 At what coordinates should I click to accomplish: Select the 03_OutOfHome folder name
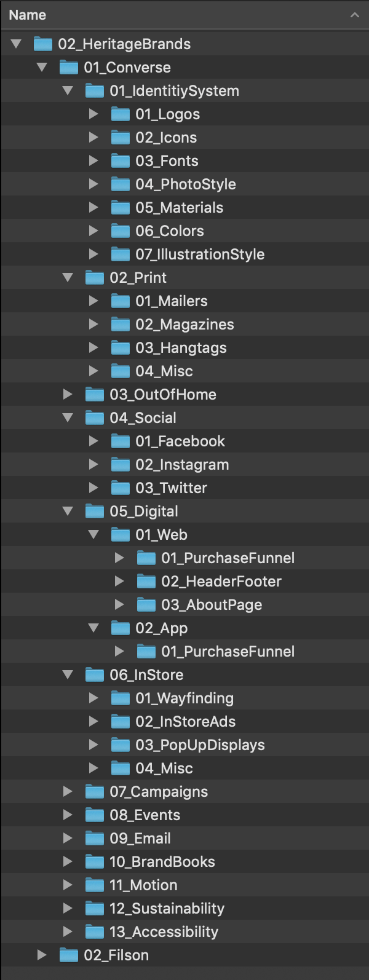163,394
